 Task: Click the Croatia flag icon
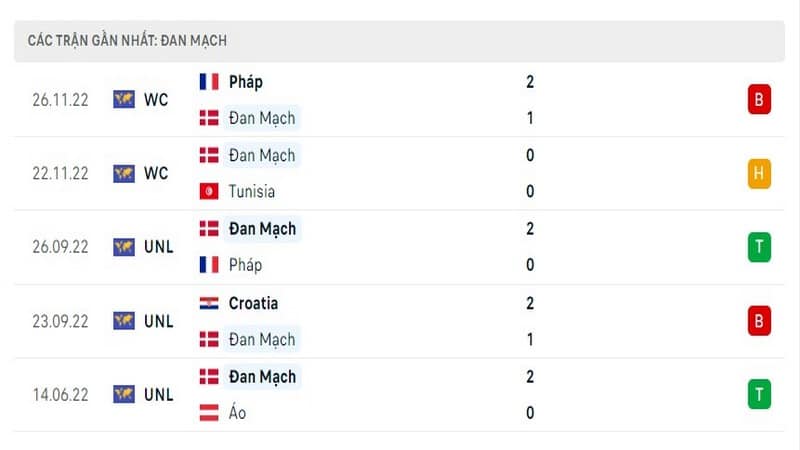click(209, 304)
